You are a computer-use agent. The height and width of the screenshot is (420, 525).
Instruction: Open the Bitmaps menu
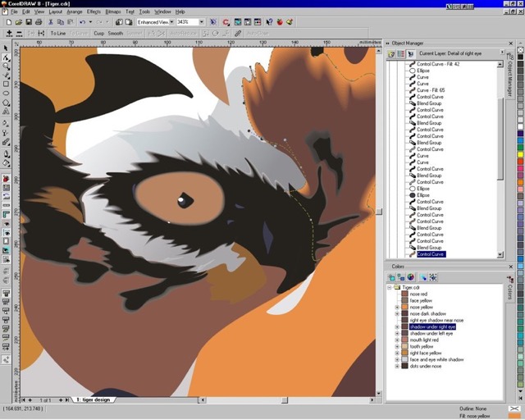pyautogui.click(x=113, y=11)
